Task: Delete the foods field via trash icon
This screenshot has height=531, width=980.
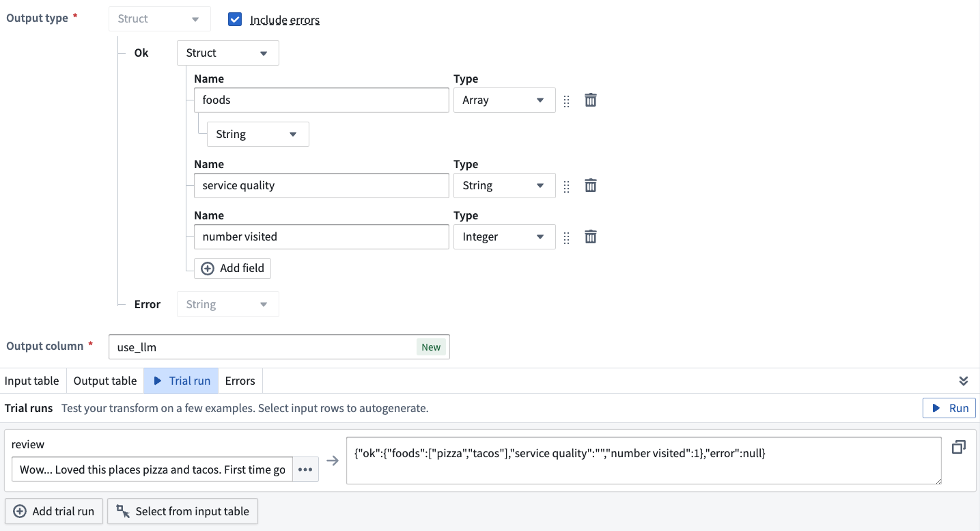Action: click(591, 100)
